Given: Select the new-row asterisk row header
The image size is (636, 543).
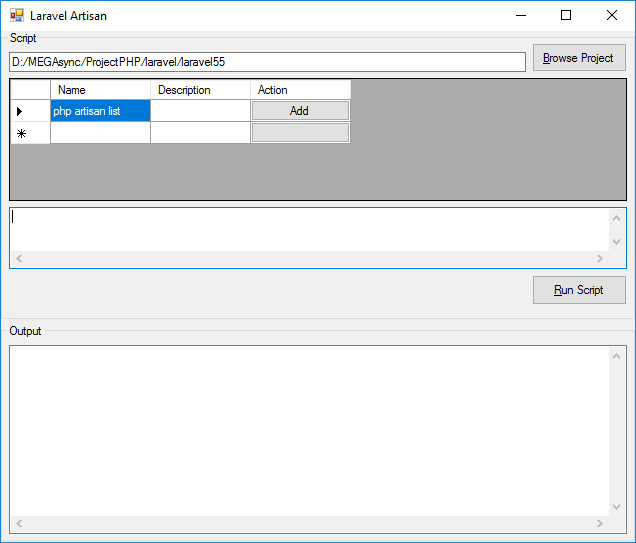Looking at the screenshot, I should 30,133.
